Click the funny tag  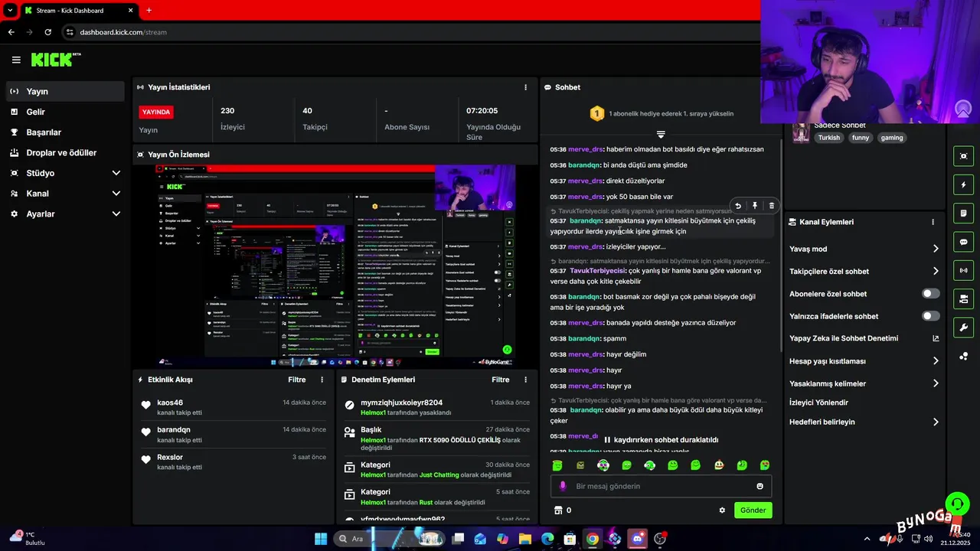[x=861, y=138]
